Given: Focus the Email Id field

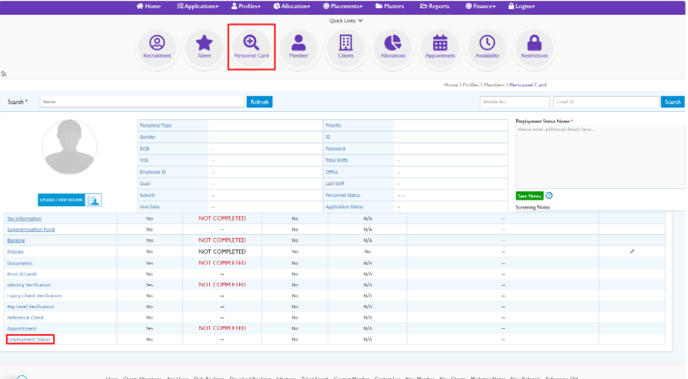Looking at the screenshot, I should tap(607, 102).
